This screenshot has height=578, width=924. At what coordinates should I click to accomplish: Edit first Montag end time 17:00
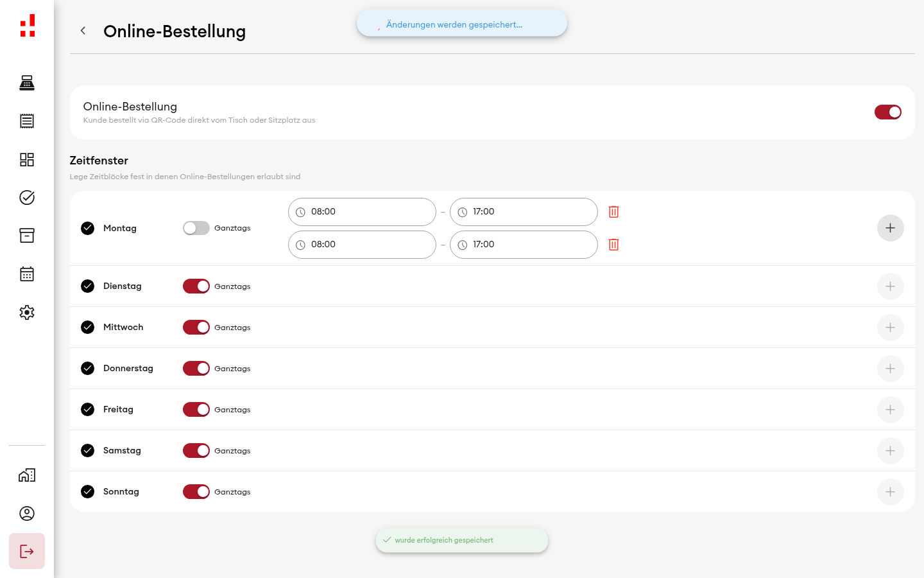(524, 212)
